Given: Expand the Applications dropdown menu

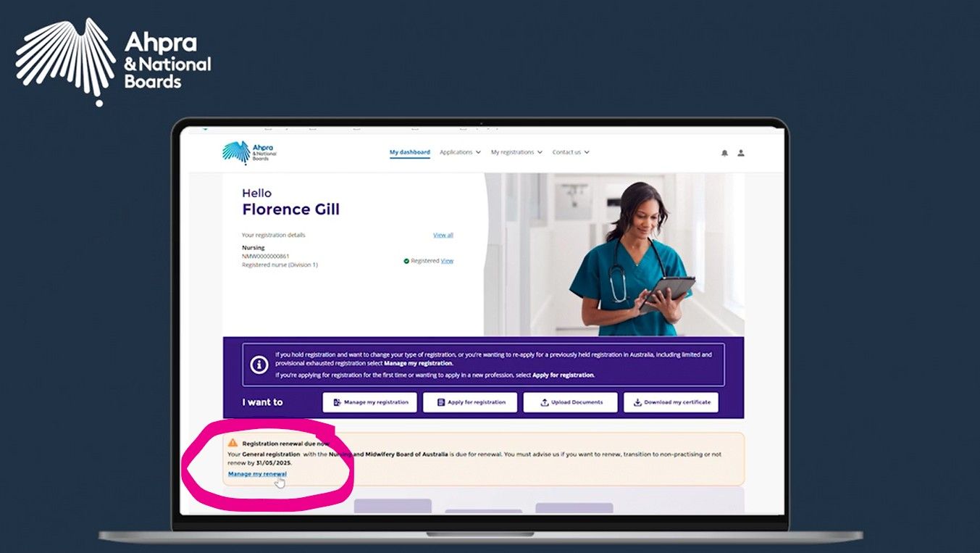Looking at the screenshot, I should pos(460,152).
